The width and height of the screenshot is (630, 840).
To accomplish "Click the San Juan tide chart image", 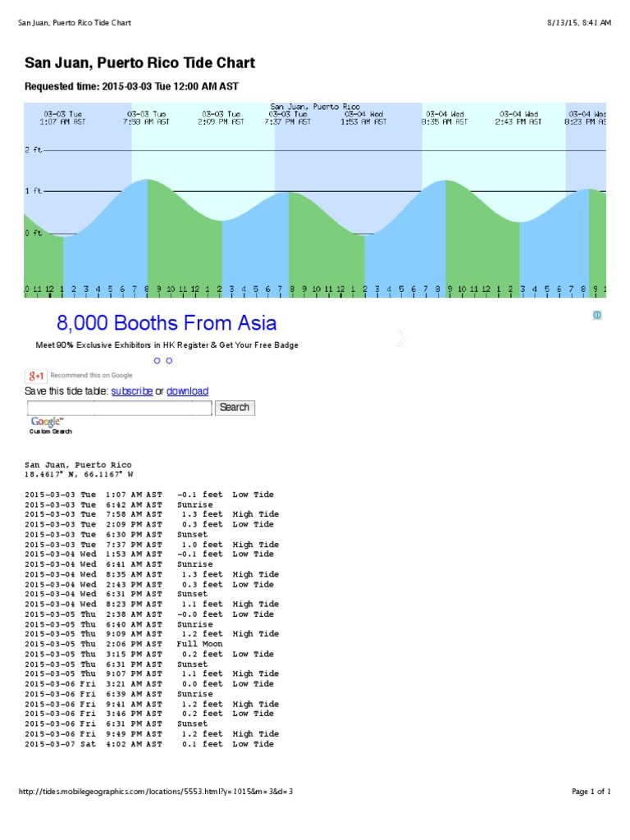I will click(x=315, y=200).
